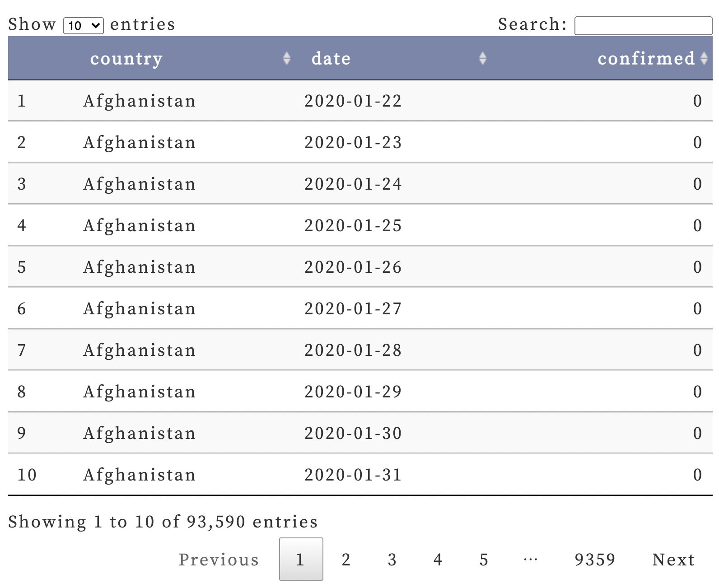The height and width of the screenshot is (588, 719).
Task: Go to page 2
Action: pos(346,560)
